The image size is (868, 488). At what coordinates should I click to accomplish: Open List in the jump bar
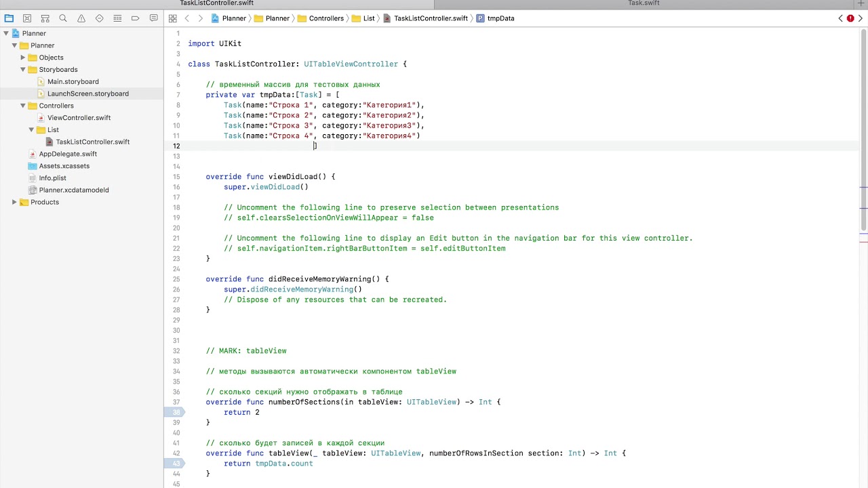point(363,18)
